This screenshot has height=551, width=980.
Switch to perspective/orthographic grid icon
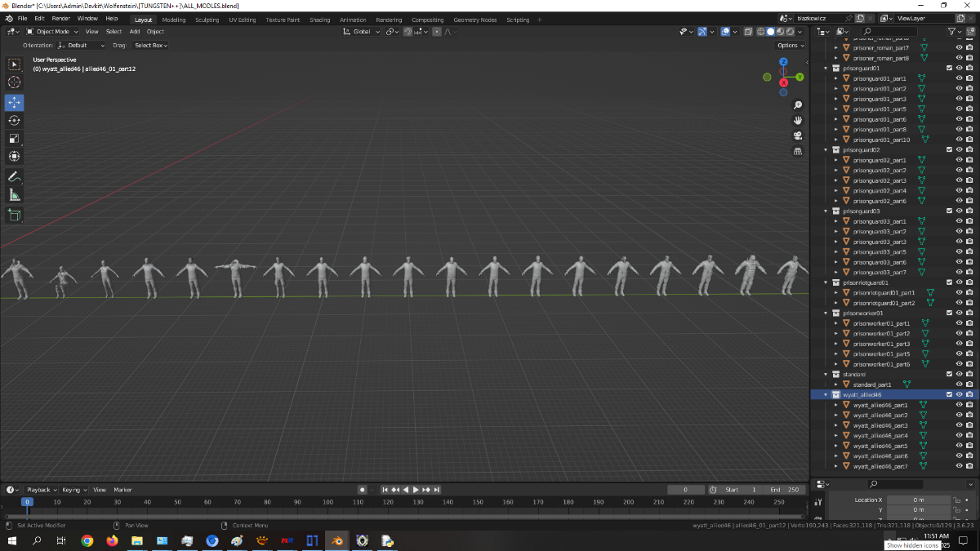pos(798,151)
